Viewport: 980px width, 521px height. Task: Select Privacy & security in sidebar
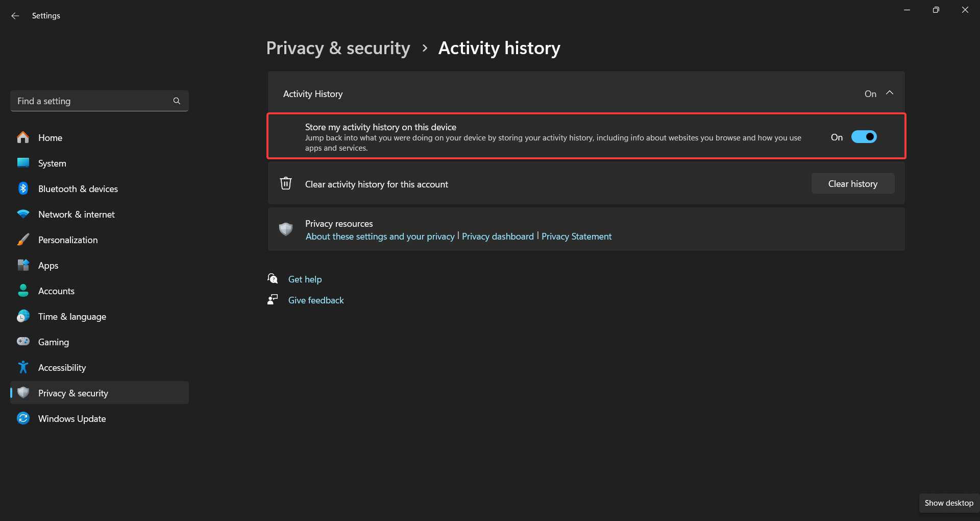[x=100, y=393]
